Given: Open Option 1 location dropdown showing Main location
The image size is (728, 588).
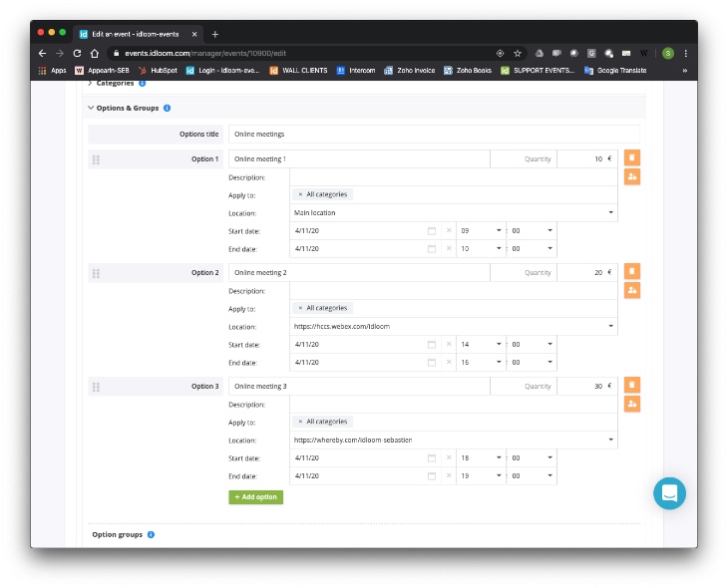Looking at the screenshot, I should tap(453, 213).
